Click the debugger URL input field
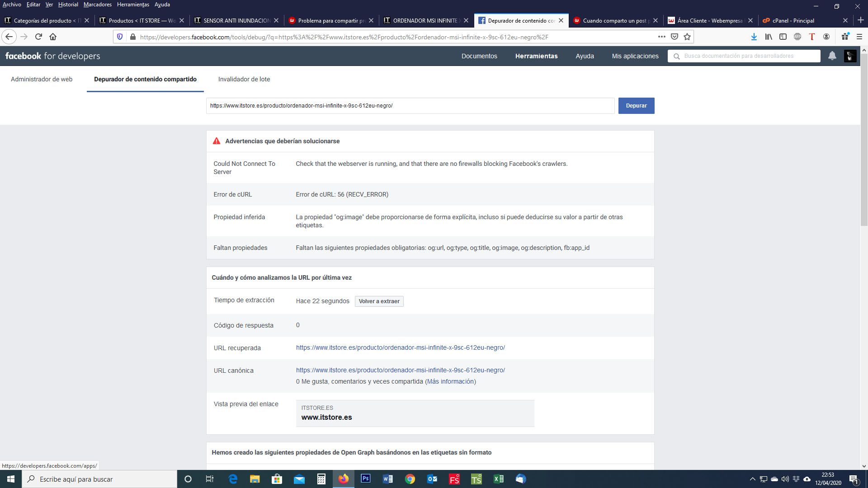This screenshot has height=488, width=868. click(410, 106)
